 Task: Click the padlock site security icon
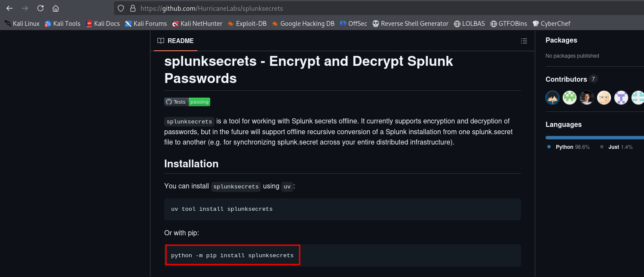pyautogui.click(x=132, y=8)
